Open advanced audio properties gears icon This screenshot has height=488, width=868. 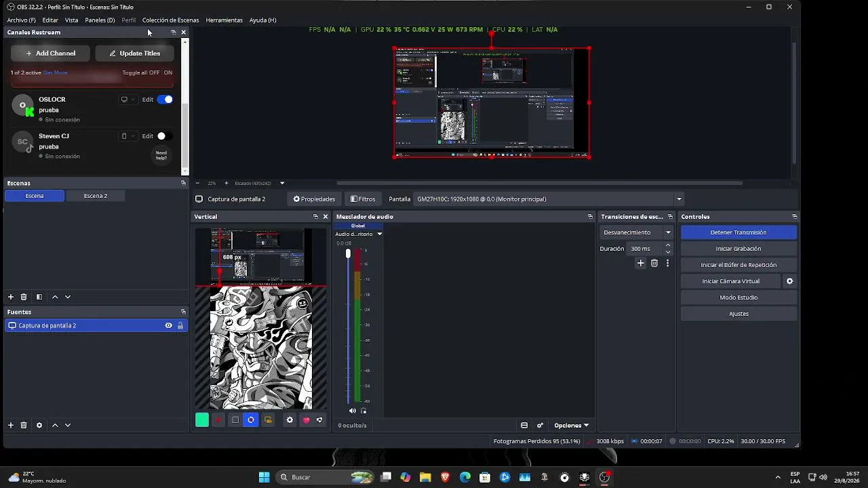[540, 425]
